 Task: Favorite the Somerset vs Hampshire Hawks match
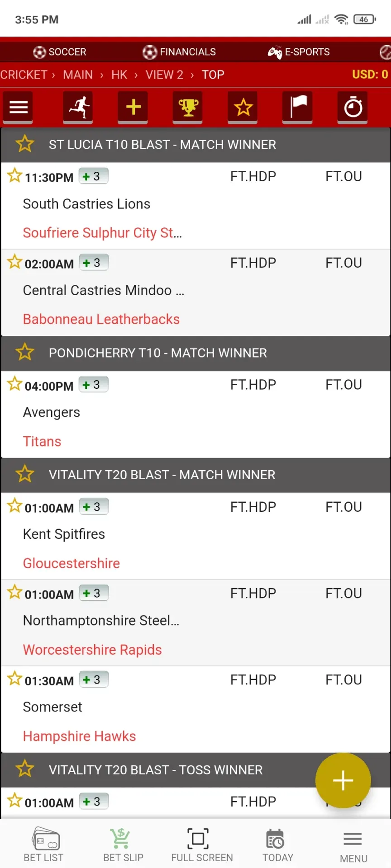pos(14,679)
